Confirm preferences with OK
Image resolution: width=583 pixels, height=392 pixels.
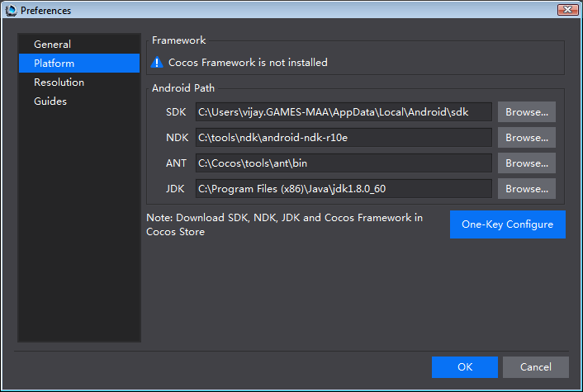[x=465, y=367]
